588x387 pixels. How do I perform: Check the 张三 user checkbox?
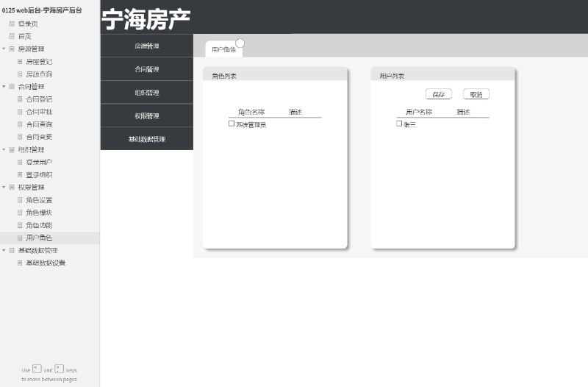(399, 124)
